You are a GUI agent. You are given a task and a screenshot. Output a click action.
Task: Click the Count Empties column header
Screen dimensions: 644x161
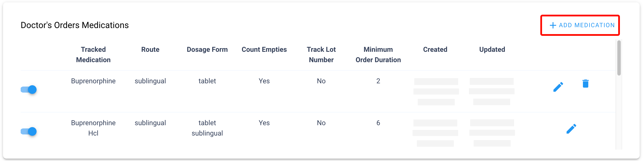[264, 49]
